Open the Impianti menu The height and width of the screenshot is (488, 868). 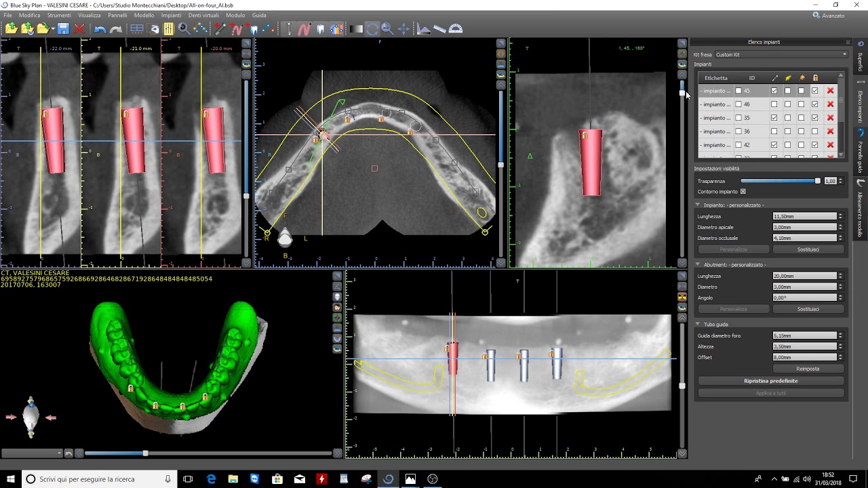point(171,15)
